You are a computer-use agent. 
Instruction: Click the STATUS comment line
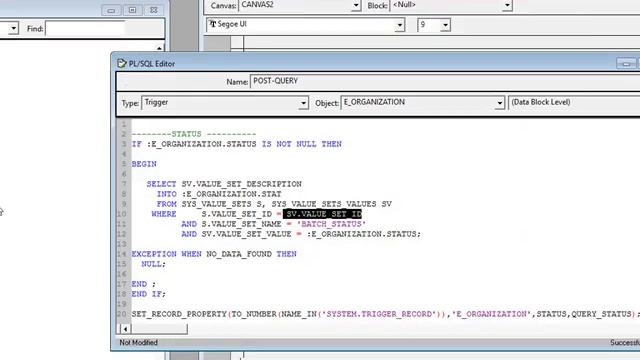194,134
